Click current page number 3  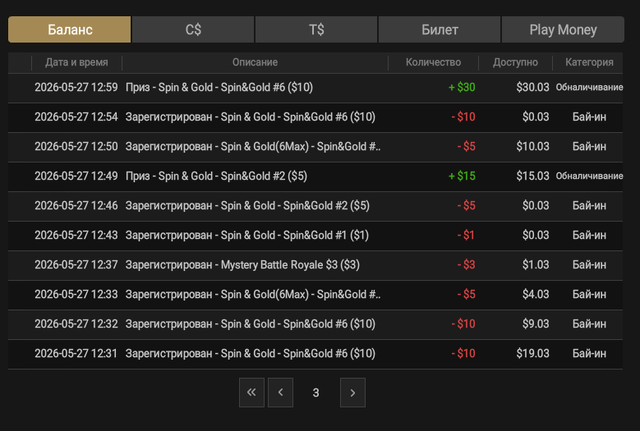click(316, 393)
